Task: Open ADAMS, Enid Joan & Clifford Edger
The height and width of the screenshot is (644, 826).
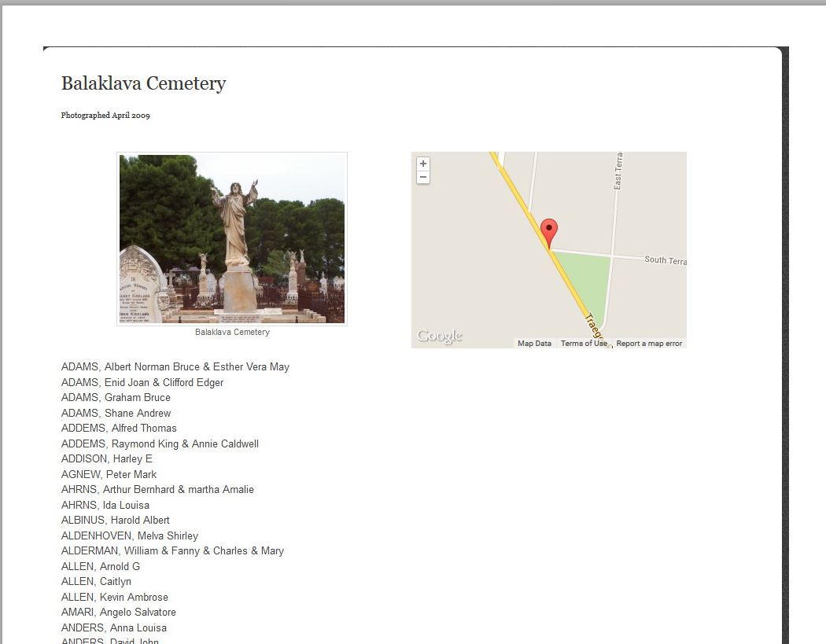Action: [x=142, y=382]
